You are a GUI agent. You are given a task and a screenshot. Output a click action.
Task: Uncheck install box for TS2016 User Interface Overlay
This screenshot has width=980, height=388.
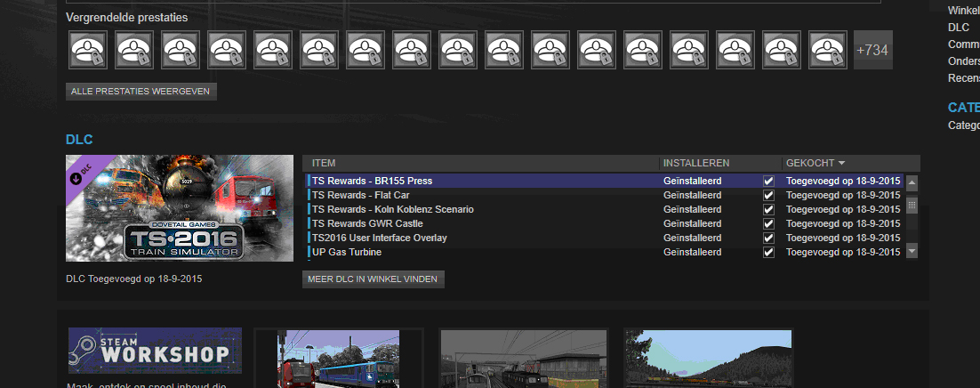[768, 238]
